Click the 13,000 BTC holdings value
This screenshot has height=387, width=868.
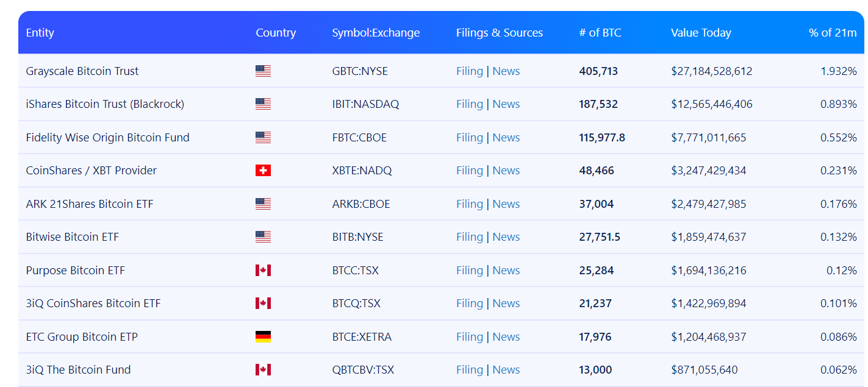tap(595, 370)
